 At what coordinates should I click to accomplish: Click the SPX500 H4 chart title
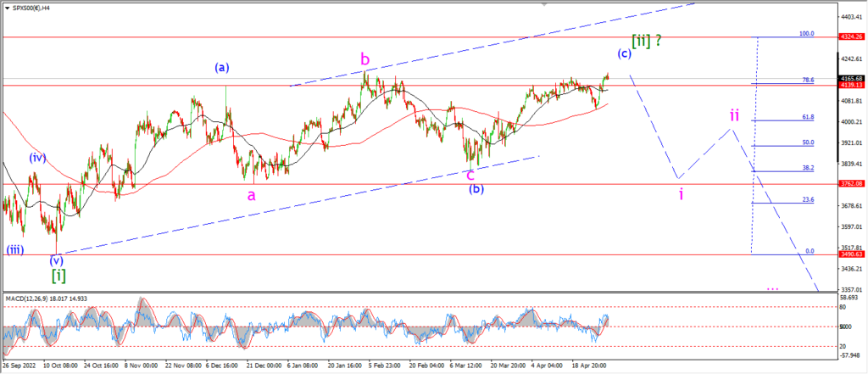(x=31, y=5)
